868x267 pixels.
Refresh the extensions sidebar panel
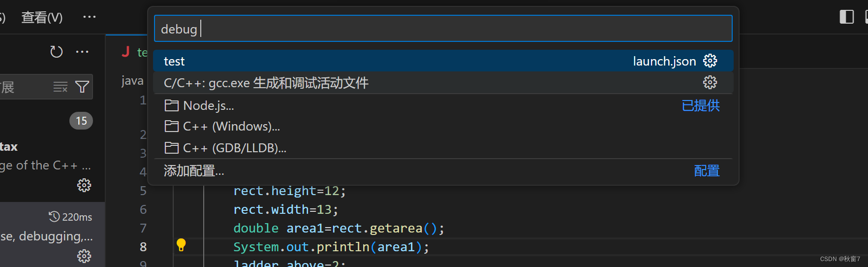57,51
